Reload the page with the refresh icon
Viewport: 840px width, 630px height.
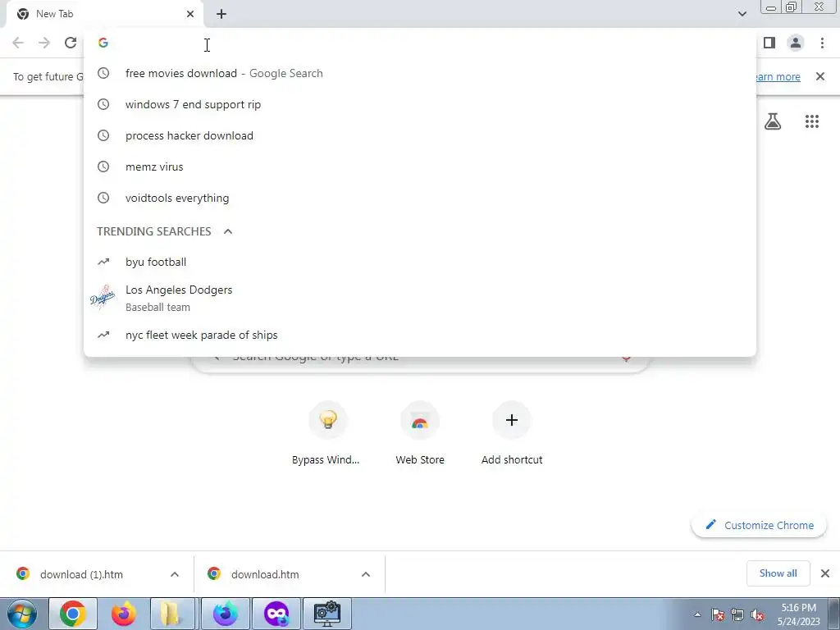click(x=71, y=43)
